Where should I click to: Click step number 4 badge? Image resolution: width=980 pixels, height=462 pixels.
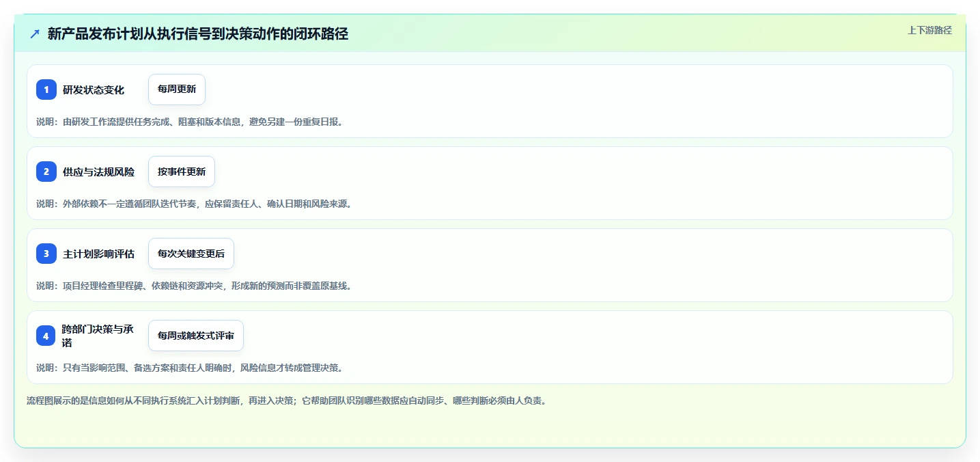46,336
